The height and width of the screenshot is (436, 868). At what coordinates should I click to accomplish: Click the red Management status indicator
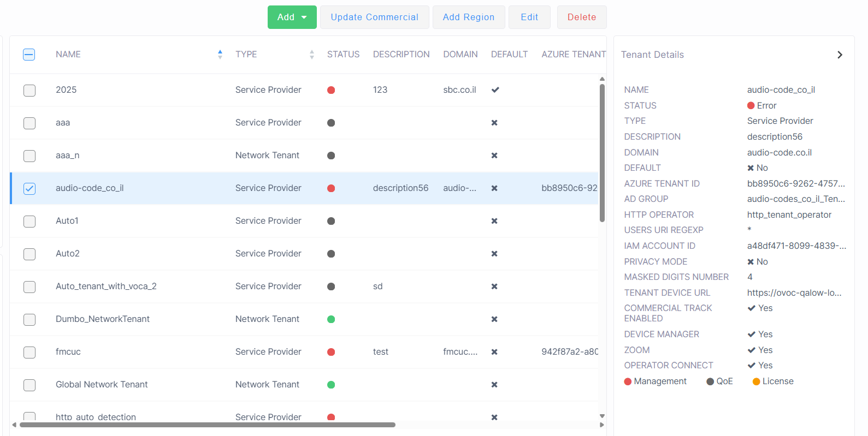628,381
